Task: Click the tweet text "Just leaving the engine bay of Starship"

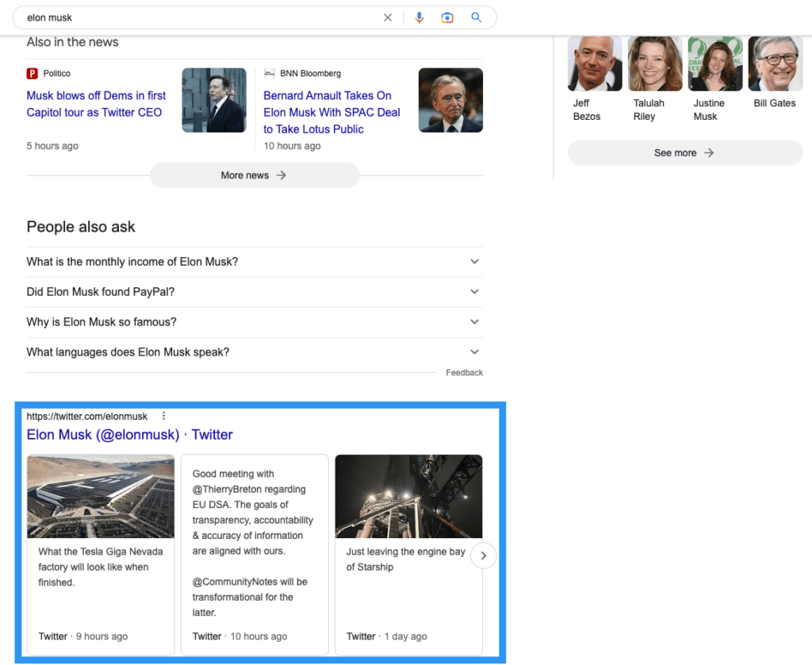Action: point(405,559)
